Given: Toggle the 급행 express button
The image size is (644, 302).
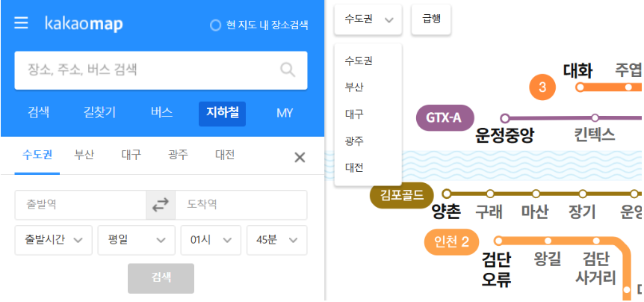Looking at the screenshot, I should (x=431, y=19).
